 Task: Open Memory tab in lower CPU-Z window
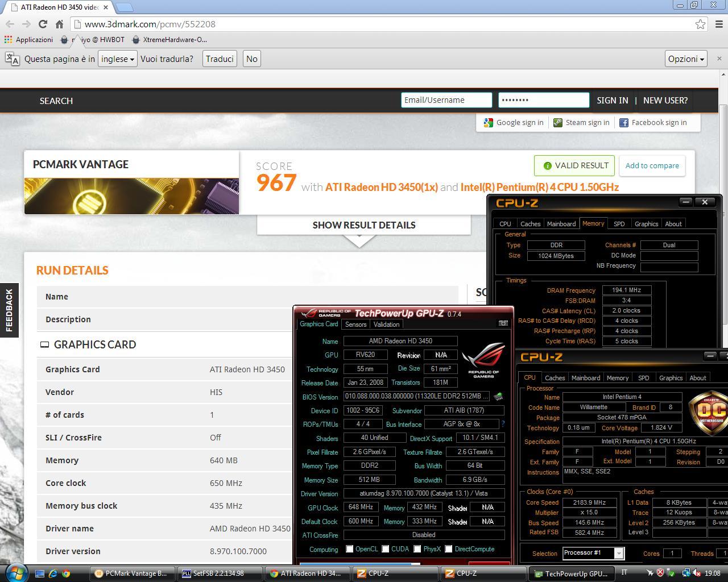[x=618, y=378]
